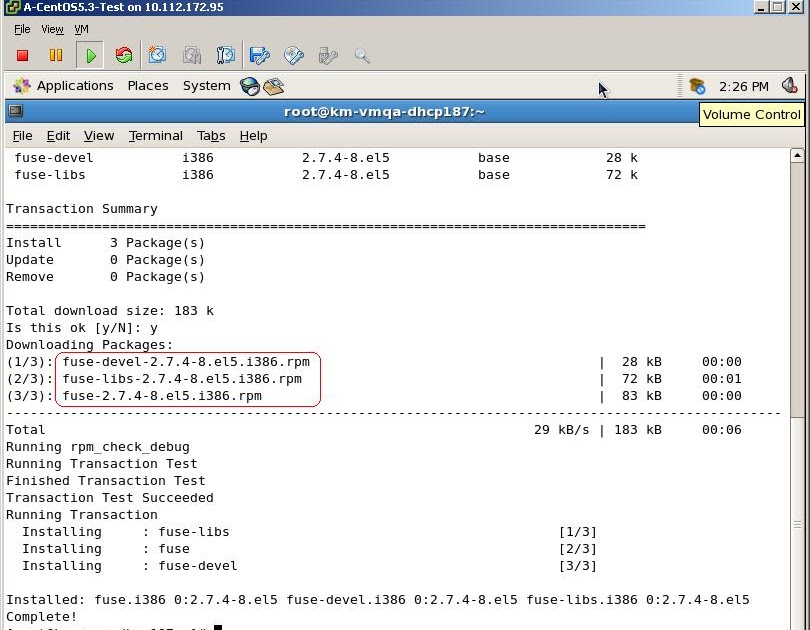Click the terminal scrollbar up arrow
The width and height of the screenshot is (810, 630).
pyautogui.click(x=799, y=155)
